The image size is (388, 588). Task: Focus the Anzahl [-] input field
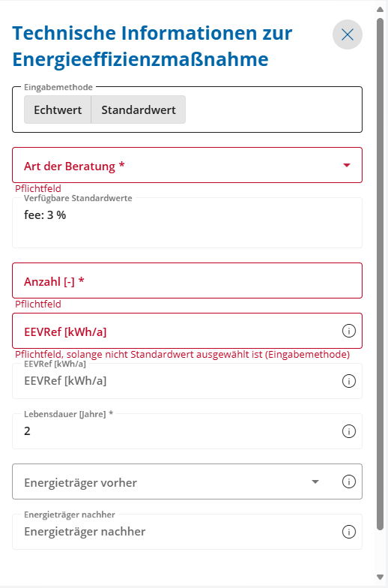point(187,280)
